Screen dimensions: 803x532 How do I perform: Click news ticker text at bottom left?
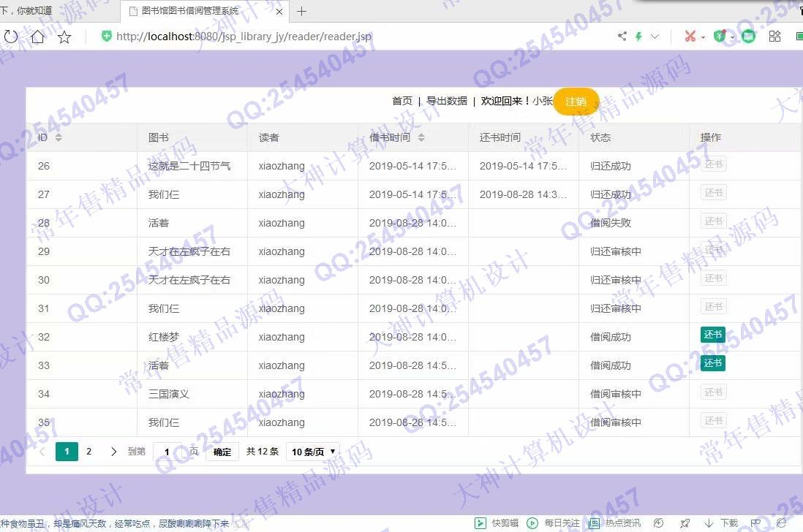(114, 523)
